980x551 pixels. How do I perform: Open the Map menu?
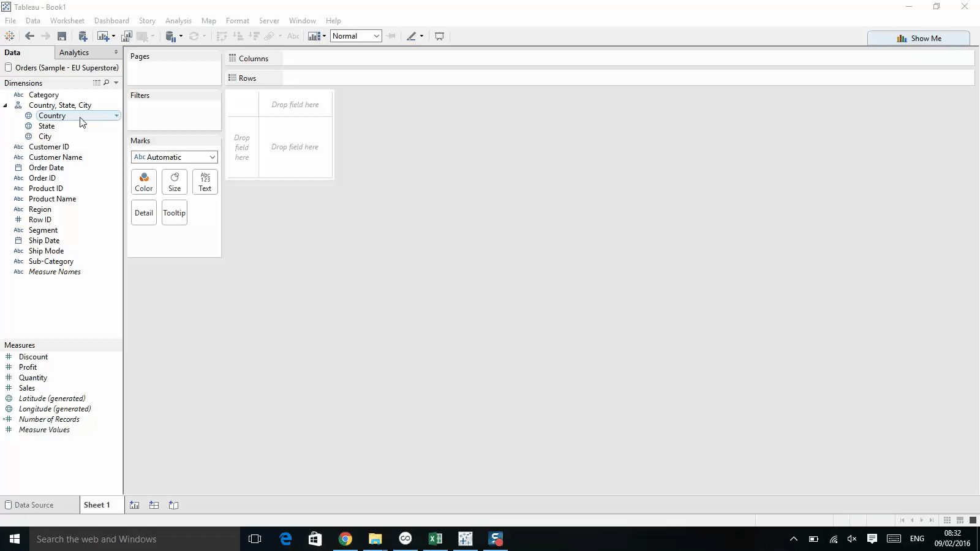tap(209, 21)
